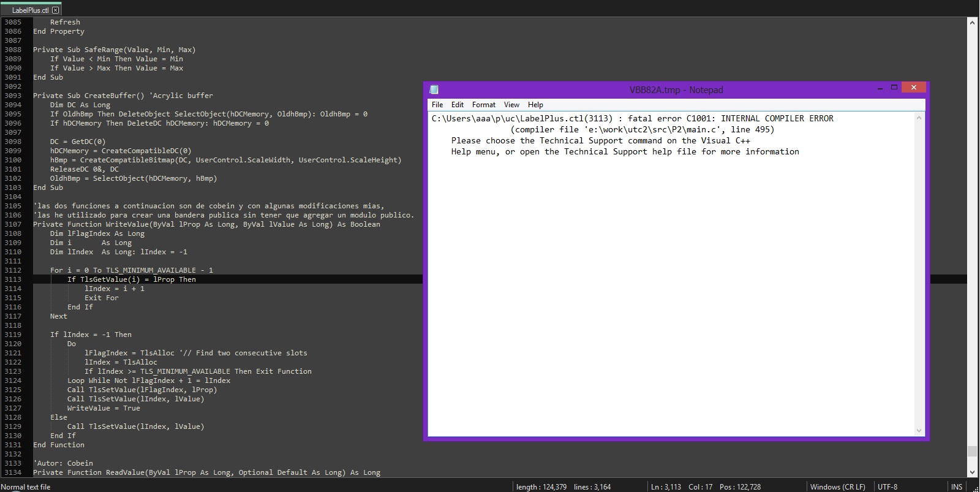Click the "INS" insert mode indicator
The image size is (980, 492).
[x=957, y=487]
